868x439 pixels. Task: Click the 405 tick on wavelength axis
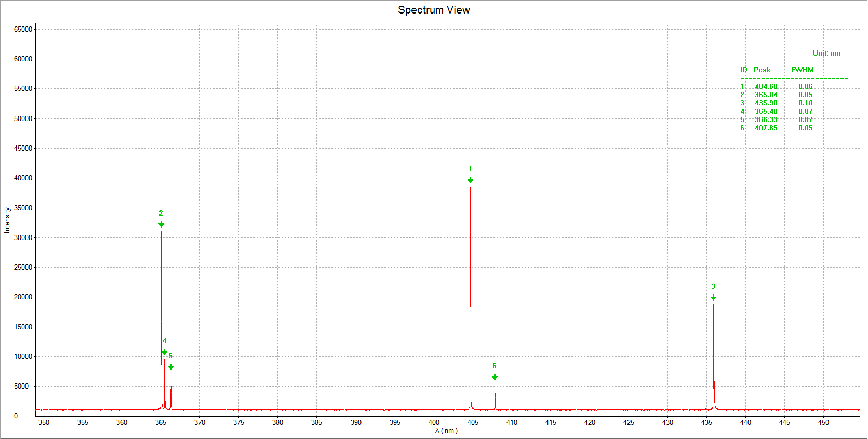(473, 422)
